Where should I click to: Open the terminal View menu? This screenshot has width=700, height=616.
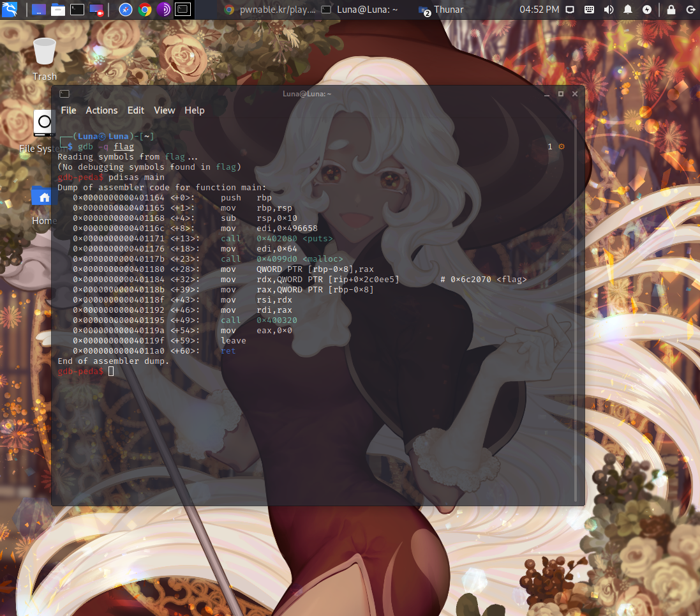[164, 110]
